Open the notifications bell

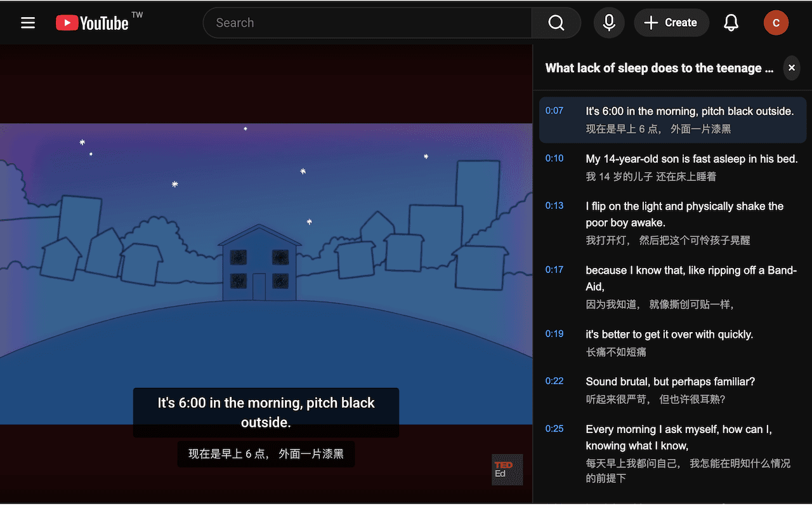click(x=730, y=22)
